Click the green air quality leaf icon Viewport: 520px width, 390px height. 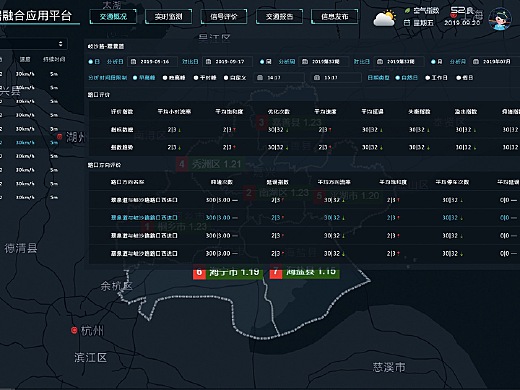click(407, 11)
